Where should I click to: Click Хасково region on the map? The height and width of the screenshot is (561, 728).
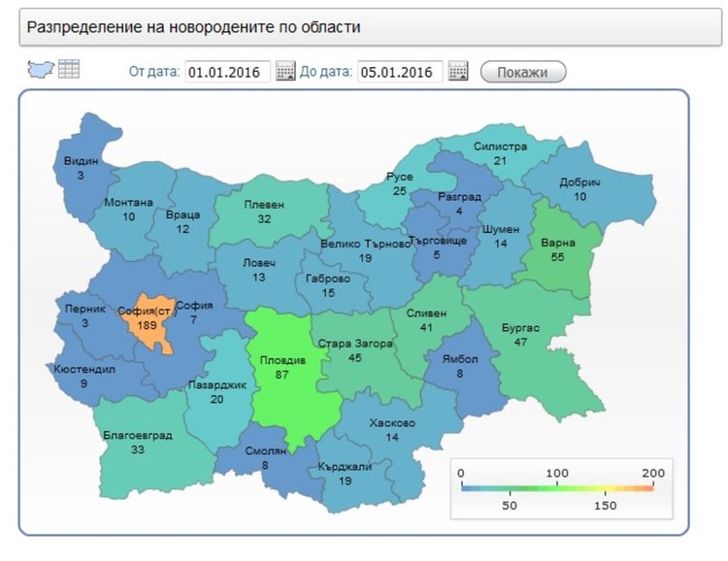(392, 430)
